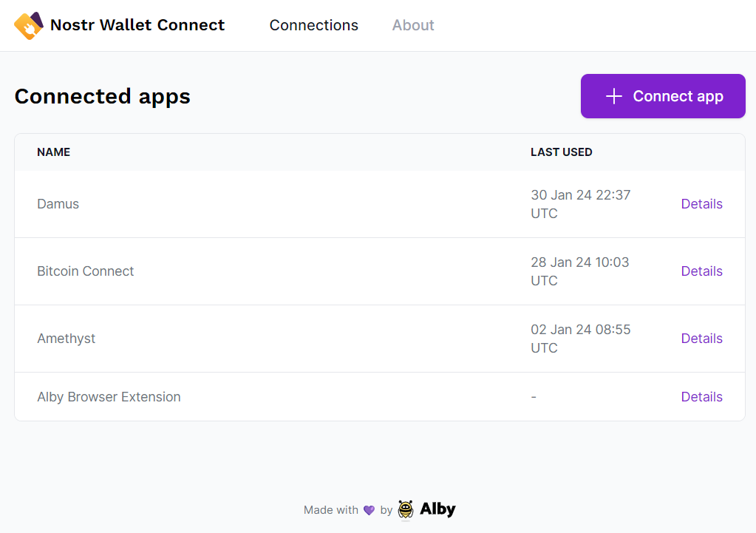Click the purple heart icon in footer
Screen dimensions: 756x533
click(x=369, y=510)
